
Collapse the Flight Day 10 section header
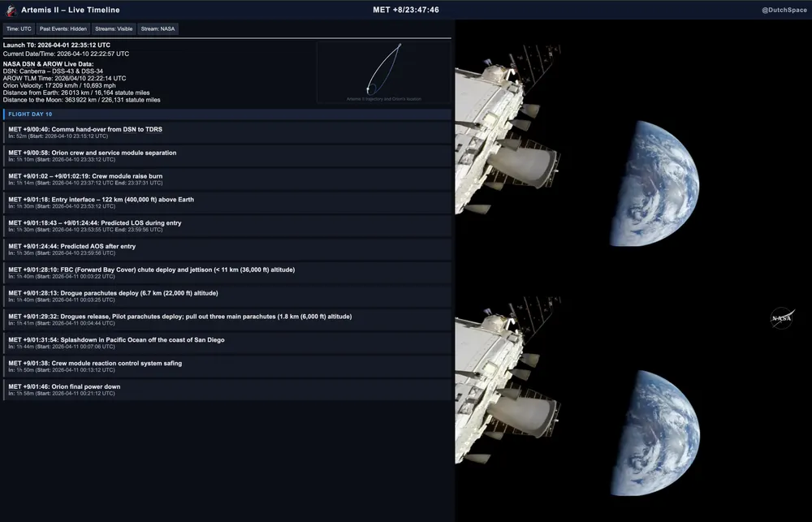point(31,114)
